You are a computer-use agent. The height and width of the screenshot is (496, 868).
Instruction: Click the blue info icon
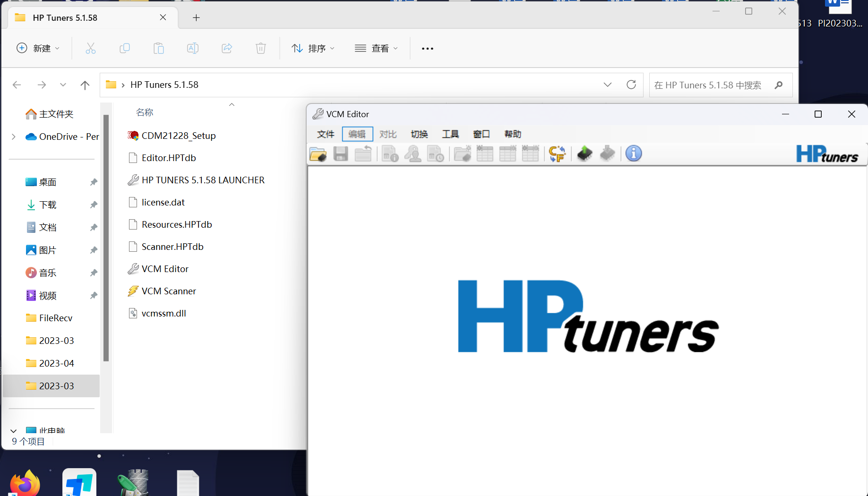point(634,154)
